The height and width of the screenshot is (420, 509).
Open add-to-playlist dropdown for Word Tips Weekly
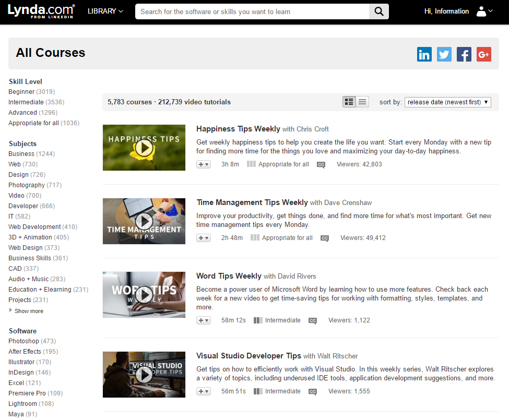click(x=204, y=320)
